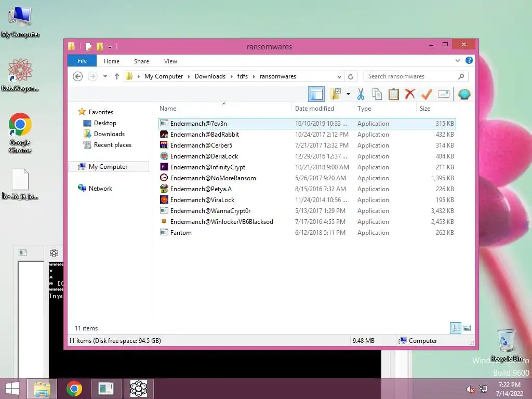The width and height of the screenshot is (532, 399).
Task: Open the dropdown arrow beside new folder icon
Action: [x=348, y=94]
